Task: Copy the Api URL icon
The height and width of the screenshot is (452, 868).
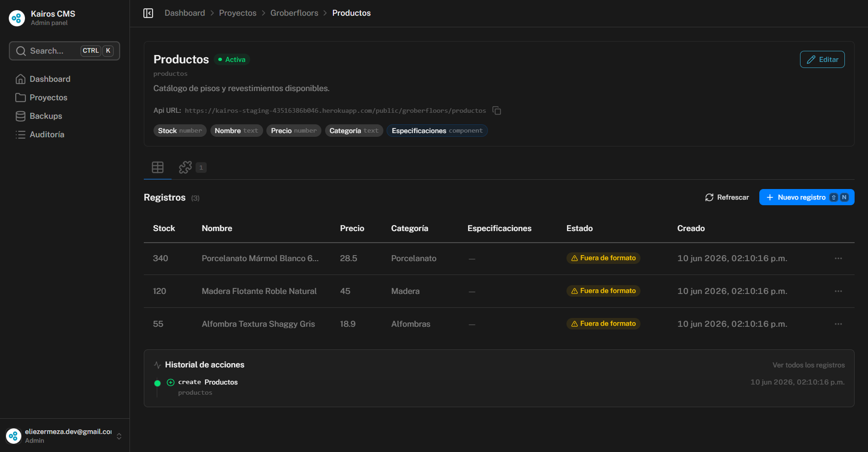Action: coord(497,110)
